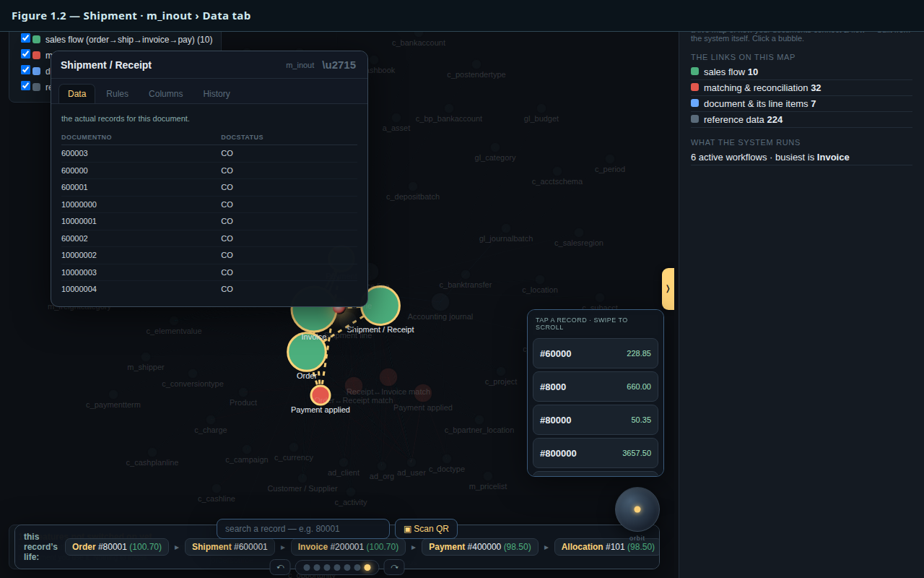This screenshot has width=924, height=578.
Task: Click the Allocation #101 chip
Action: 608,547
